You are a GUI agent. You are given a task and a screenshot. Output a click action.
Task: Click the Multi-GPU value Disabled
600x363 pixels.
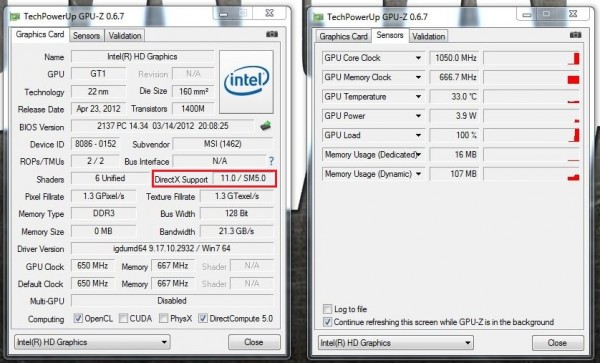172,301
